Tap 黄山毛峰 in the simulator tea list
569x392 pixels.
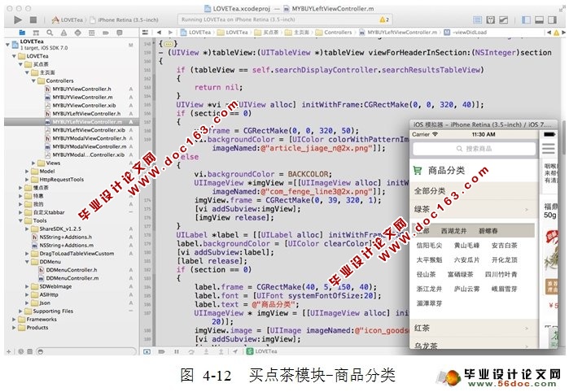pos(466,245)
